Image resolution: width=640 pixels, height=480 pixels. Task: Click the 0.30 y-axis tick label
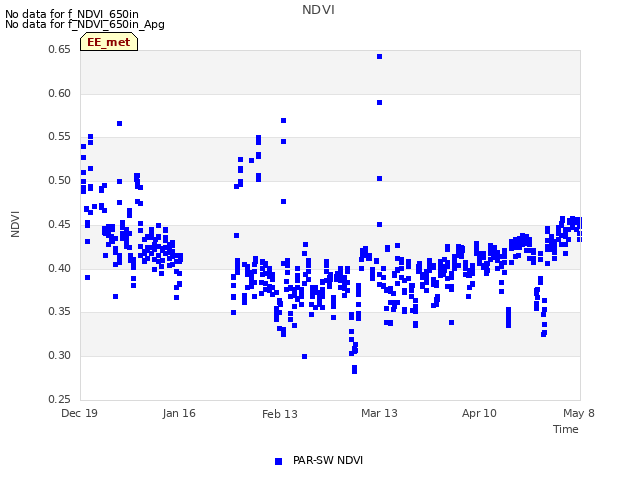(x=59, y=356)
